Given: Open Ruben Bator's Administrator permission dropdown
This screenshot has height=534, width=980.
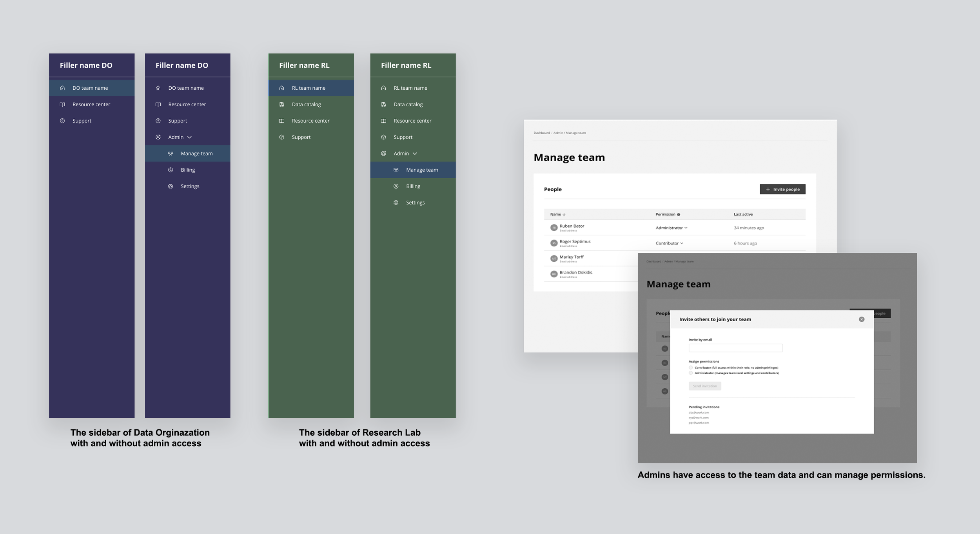Looking at the screenshot, I should tap(671, 228).
